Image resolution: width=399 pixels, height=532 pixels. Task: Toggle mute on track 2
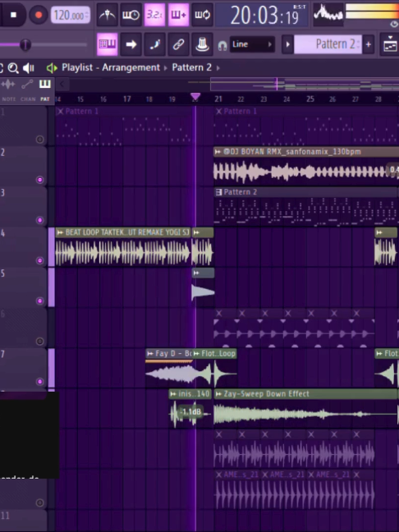coord(39,180)
